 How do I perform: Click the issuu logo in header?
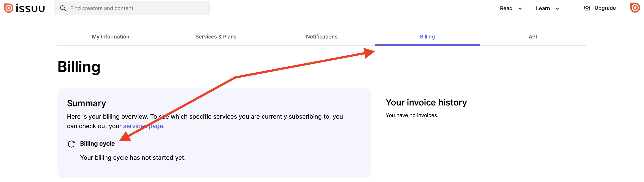click(x=24, y=8)
